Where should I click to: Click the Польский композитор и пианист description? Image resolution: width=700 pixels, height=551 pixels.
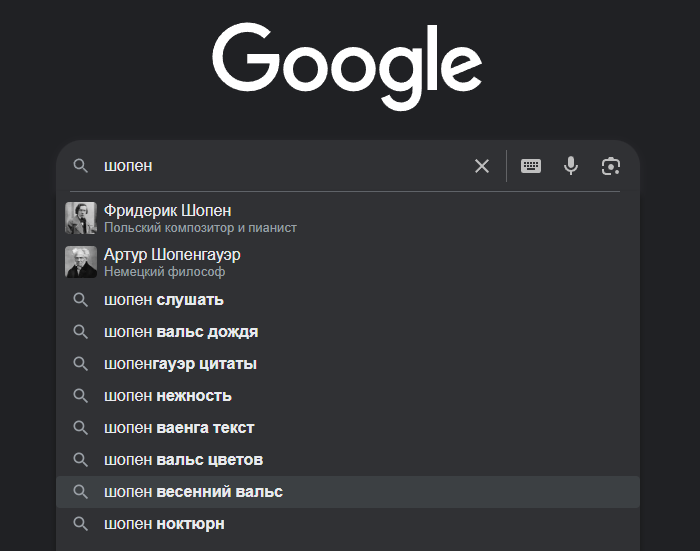pos(200,228)
